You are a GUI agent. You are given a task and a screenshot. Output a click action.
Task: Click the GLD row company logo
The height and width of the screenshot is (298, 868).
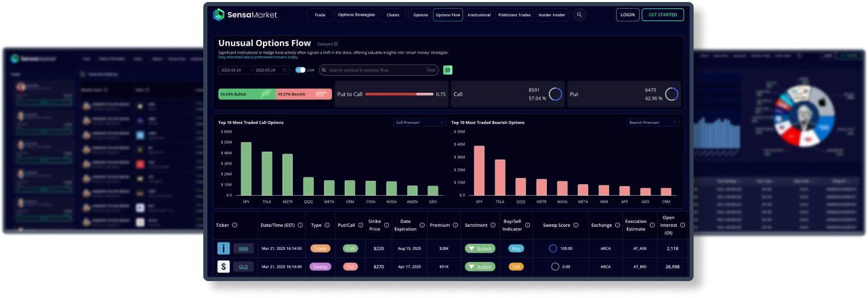pyautogui.click(x=224, y=267)
